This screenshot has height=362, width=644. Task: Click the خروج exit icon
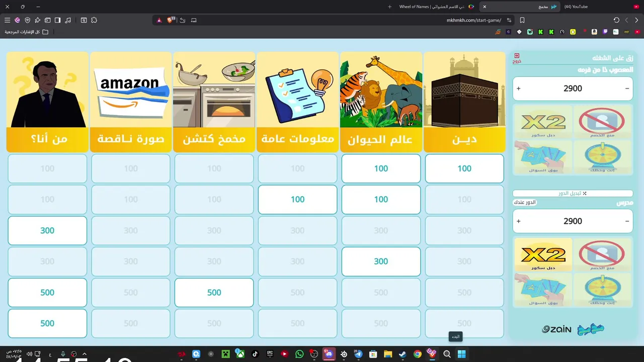pyautogui.click(x=517, y=58)
